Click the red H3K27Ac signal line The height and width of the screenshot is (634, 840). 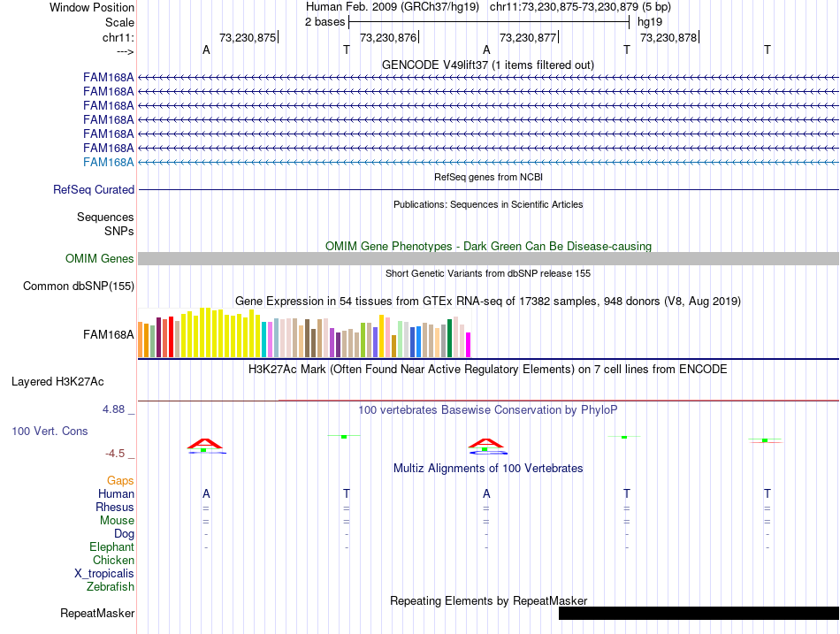tap(559, 401)
